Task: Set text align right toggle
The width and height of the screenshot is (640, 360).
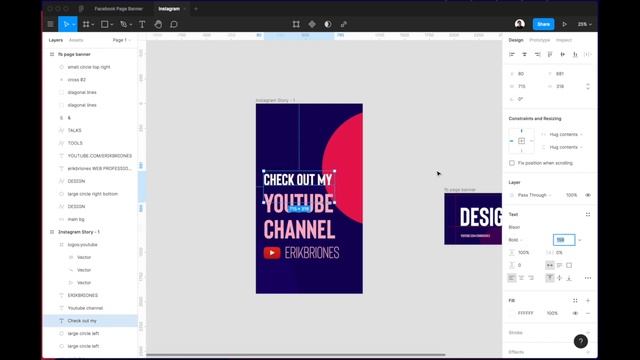Action: pyautogui.click(x=531, y=278)
